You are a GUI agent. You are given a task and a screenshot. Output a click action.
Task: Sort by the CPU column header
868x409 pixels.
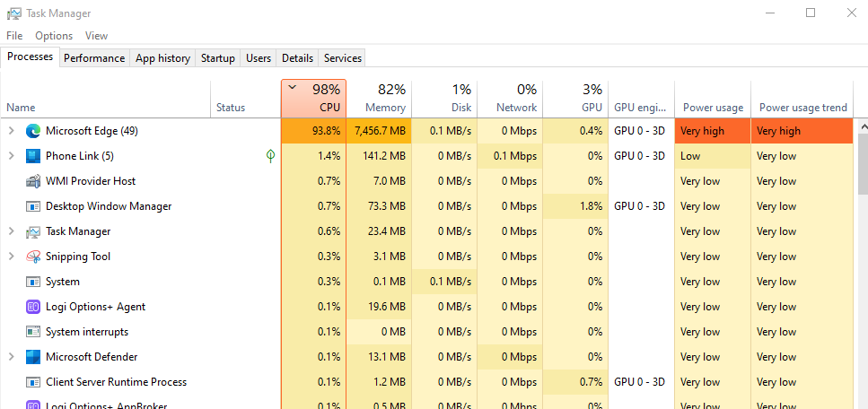(314, 99)
